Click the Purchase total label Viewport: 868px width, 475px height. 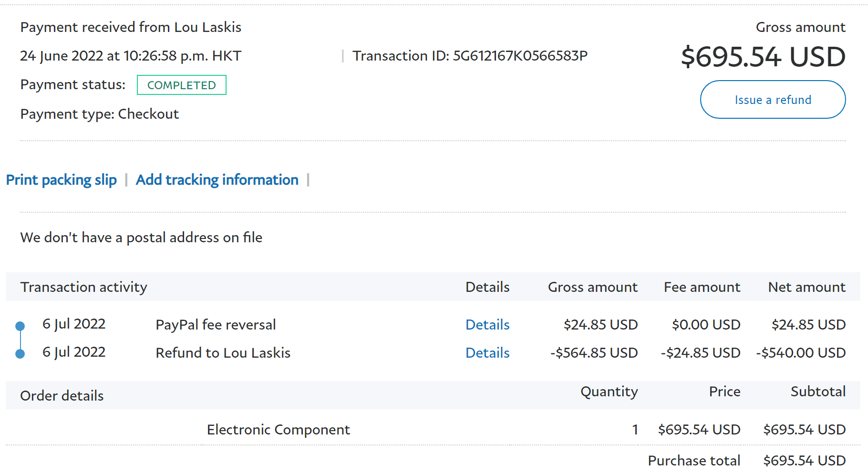point(694,461)
